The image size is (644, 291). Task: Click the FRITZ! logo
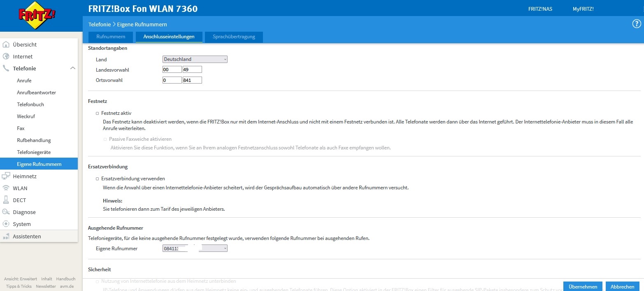coord(37,15)
